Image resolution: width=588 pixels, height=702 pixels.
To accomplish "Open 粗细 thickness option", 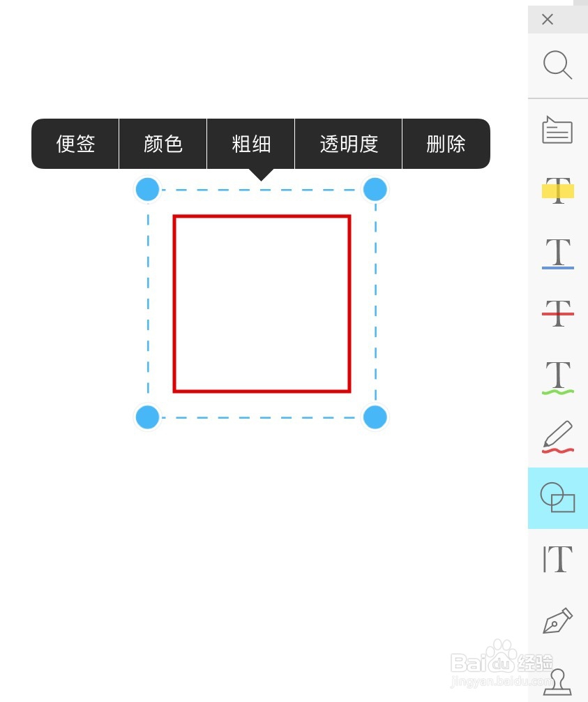I will [251, 144].
